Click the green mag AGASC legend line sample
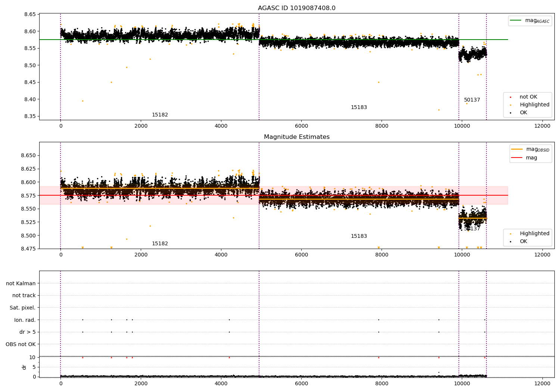Image resolution: width=560 pixels, height=392 pixels. [516, 21]
